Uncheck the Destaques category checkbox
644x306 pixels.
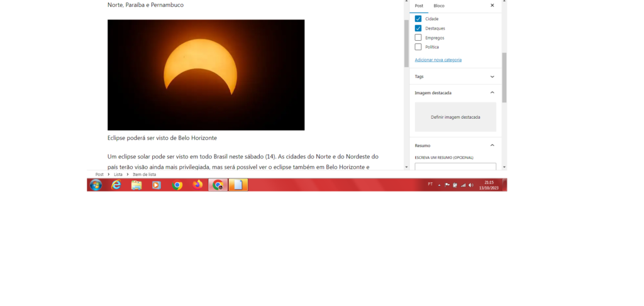click(418, 28)
